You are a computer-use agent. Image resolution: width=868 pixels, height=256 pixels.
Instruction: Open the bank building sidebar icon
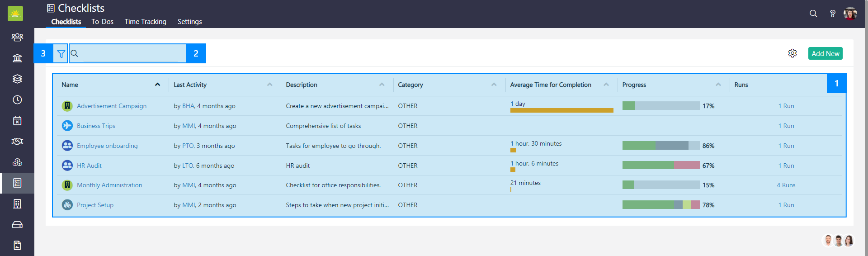click(17, 58)
